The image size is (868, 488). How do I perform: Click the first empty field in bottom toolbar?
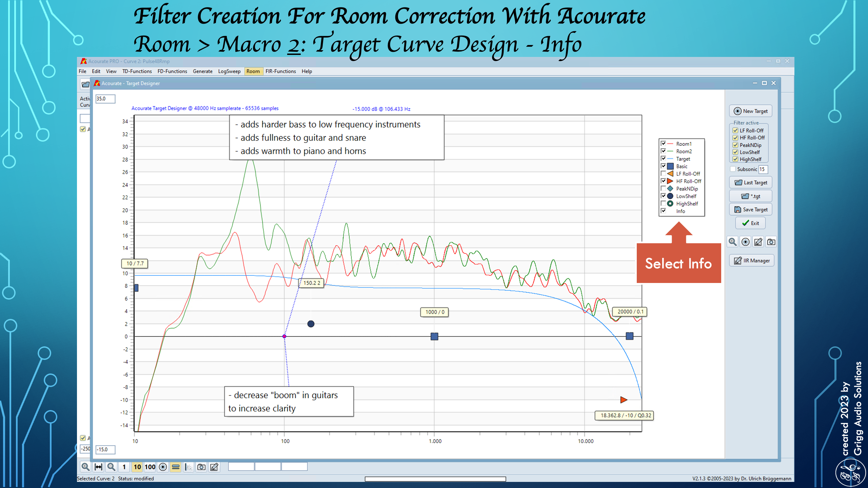(x=241, y=467)
